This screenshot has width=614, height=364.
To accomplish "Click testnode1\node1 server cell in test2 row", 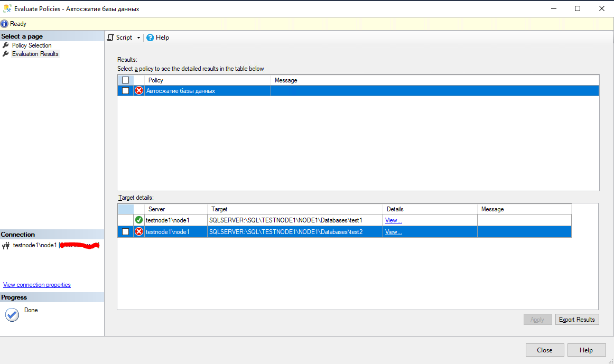I will (176, 232).
